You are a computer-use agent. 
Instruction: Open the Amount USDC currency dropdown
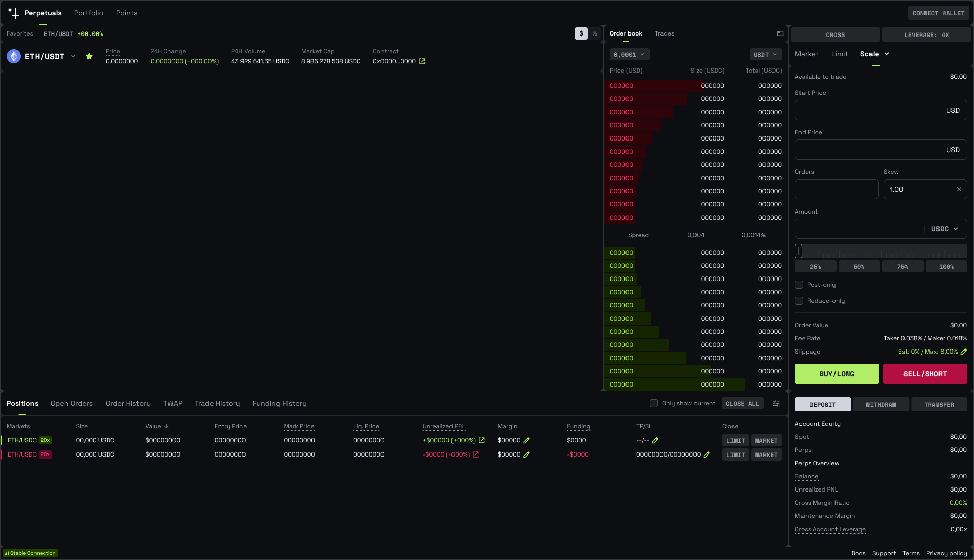pyautogui.click(x=945, y=229)
